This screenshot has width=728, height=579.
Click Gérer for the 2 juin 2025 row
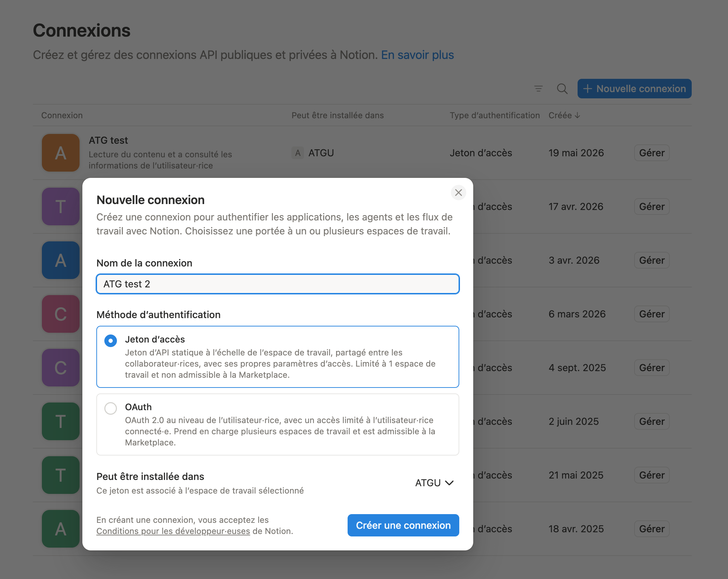click(x=652, y=421)
